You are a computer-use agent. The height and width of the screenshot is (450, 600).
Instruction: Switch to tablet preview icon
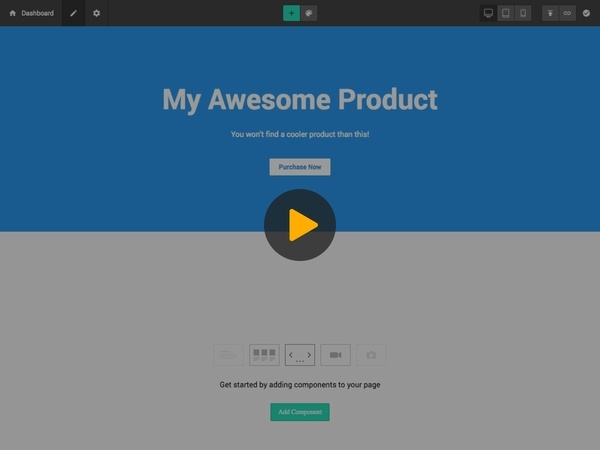tap(505, 13)
